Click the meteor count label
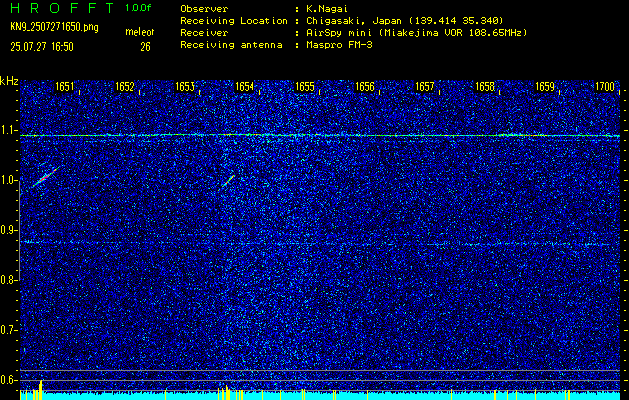This screenshot has width=629, height=400. pos(140,32)
